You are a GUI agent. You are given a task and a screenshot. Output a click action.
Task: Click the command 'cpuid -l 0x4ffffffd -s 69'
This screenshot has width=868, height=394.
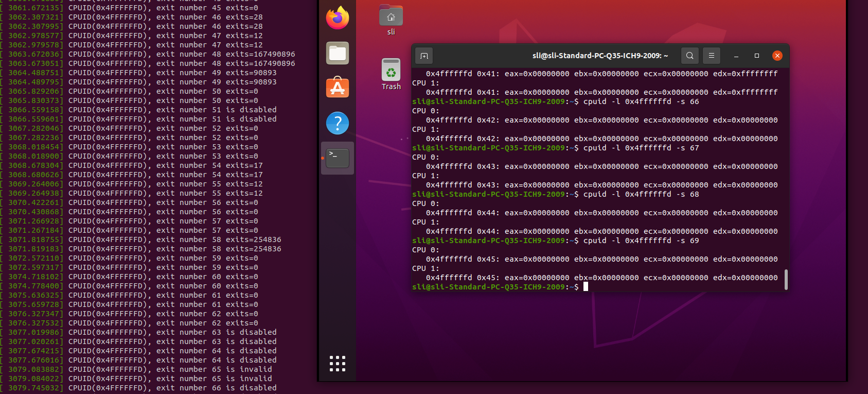(641, 241)
